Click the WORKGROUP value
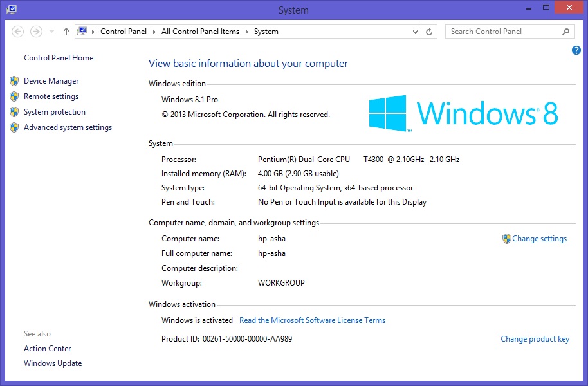 click(281, 283)
